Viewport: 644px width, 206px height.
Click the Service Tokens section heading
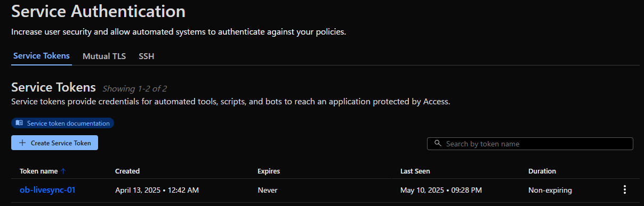point(53,87)
